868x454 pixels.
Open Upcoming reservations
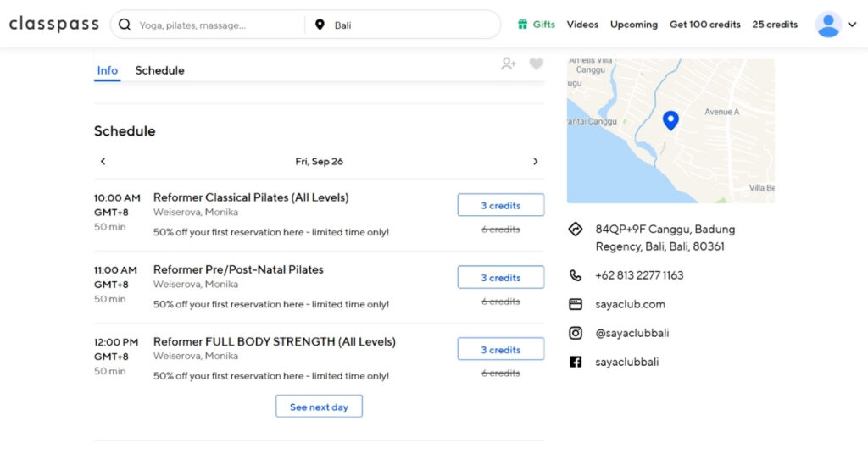click(634, 25)
